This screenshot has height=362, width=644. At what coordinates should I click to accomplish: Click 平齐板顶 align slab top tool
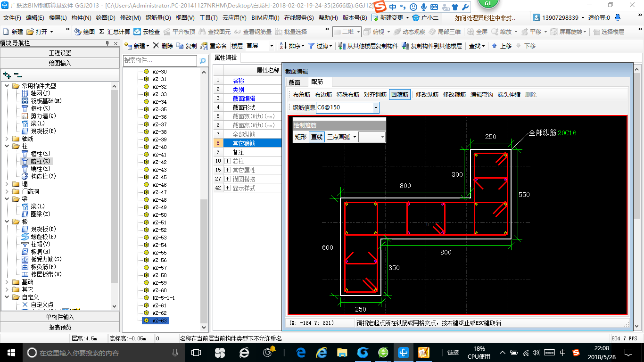click(179, 32)
